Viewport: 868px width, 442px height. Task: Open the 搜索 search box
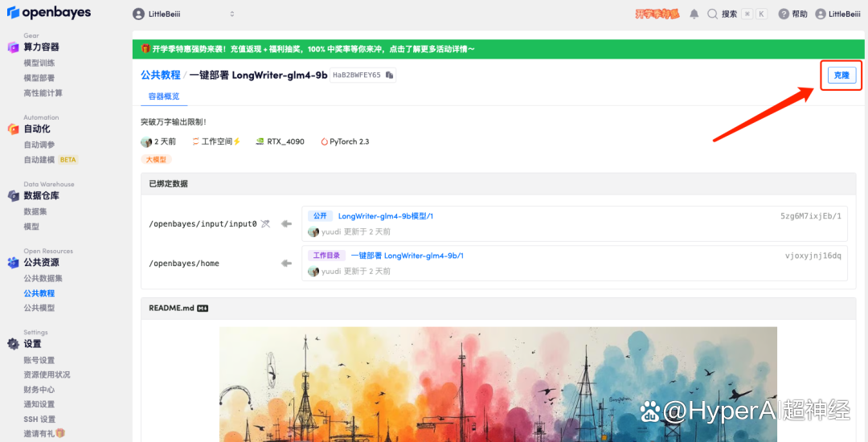tap(737, 14)
